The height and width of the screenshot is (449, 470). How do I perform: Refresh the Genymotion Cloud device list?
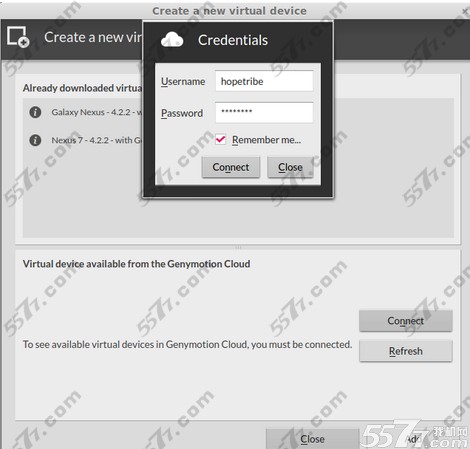click(x=406, y=351)
